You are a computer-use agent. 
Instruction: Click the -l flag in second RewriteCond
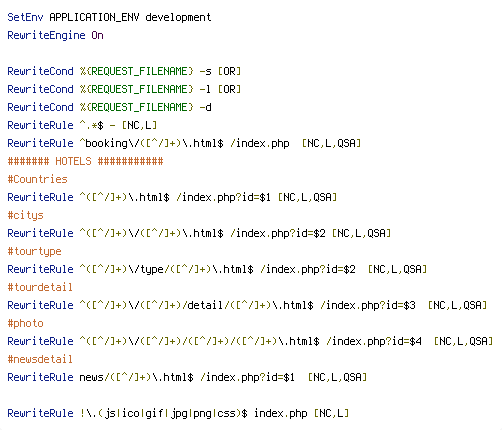(x=205, y=89)
